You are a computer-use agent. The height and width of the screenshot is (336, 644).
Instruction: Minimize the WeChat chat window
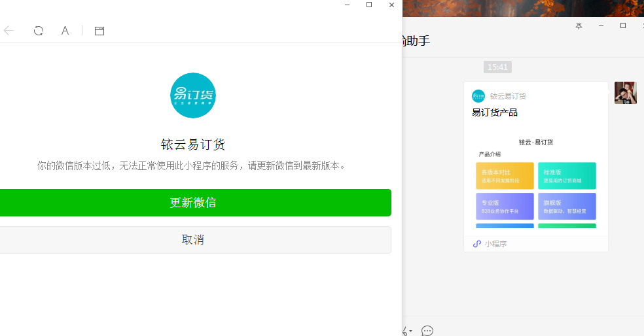601,26
